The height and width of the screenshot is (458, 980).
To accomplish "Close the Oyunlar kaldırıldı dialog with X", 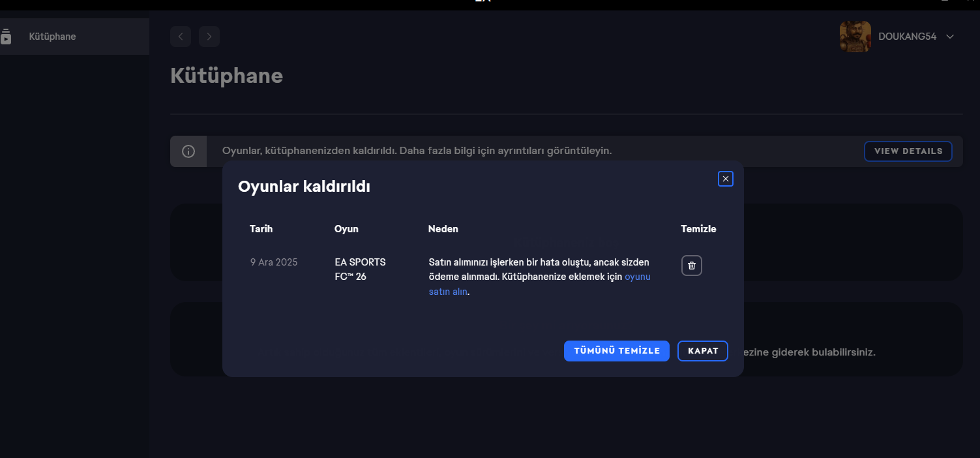I will point(726,179).
